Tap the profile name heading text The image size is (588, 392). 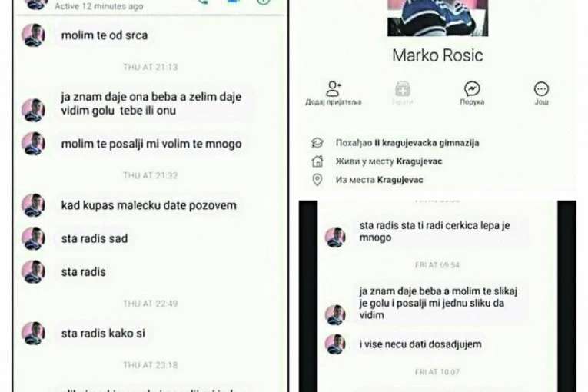[437, 55]
